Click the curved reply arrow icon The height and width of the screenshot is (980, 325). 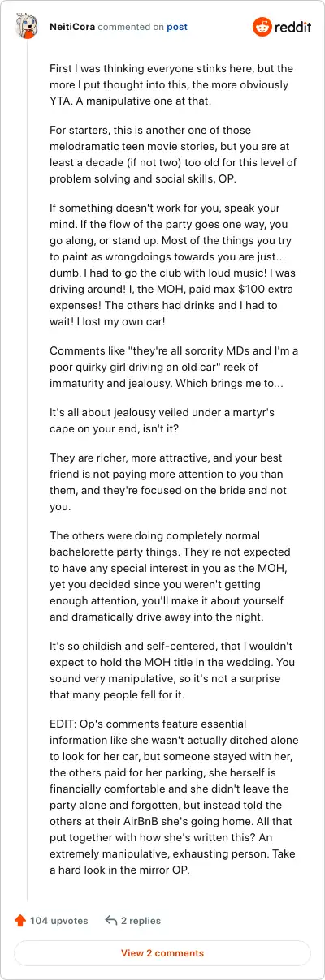(x=111, y=921)
